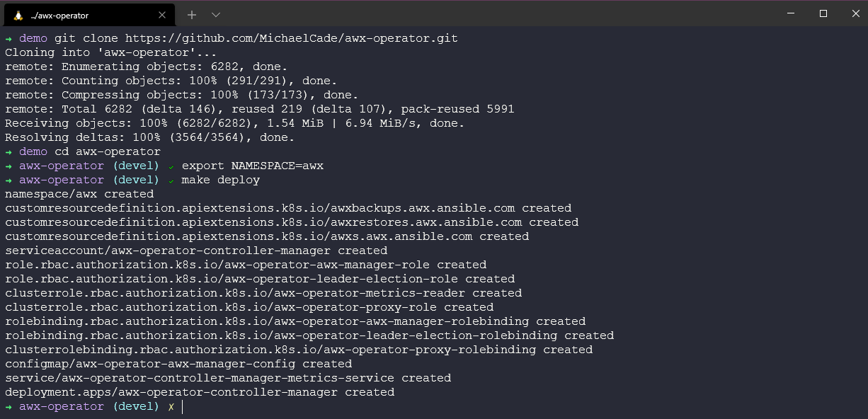
Task: Click the prompt arrow before the git clone command
Action: click(8, 38)
